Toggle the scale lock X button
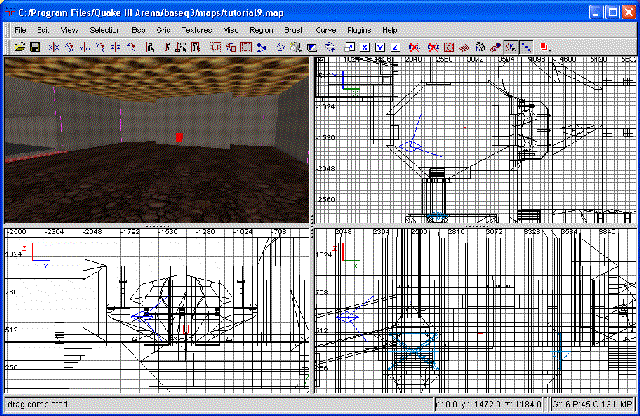The width and height of the screenshot is (640, 416). (x=365, y=47)
